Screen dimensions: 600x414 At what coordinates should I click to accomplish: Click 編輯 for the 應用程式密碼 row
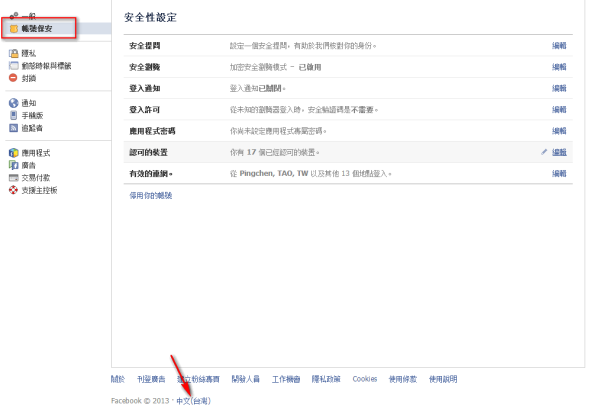click(559, 131)
